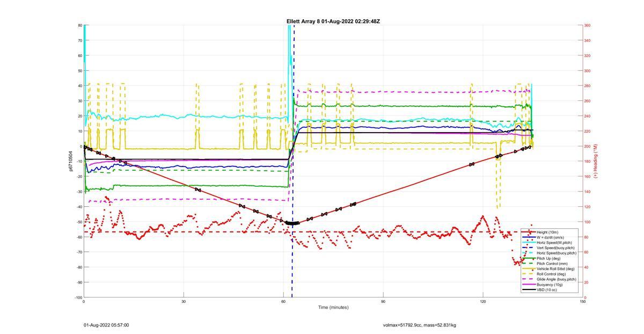Select the plot title Ellett Array 8
The height and width of the screenshot is (334, 644).
(333, 21)
